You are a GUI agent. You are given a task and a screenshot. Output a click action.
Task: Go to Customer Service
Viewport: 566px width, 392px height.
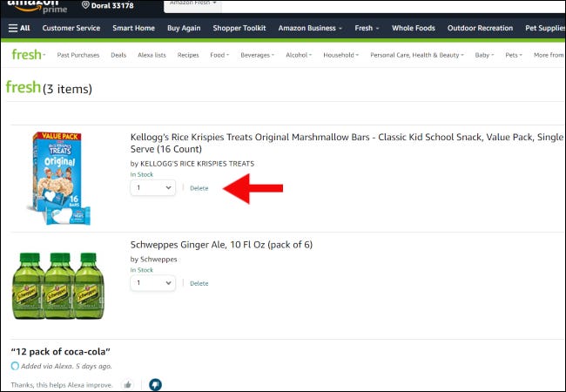click(x=71, y=28)
